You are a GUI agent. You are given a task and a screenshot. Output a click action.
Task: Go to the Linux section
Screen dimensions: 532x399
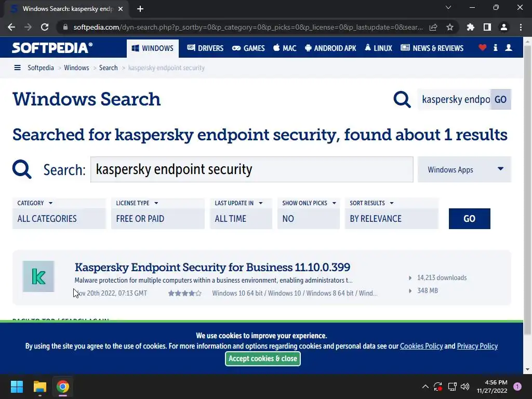tap(378, 48)
